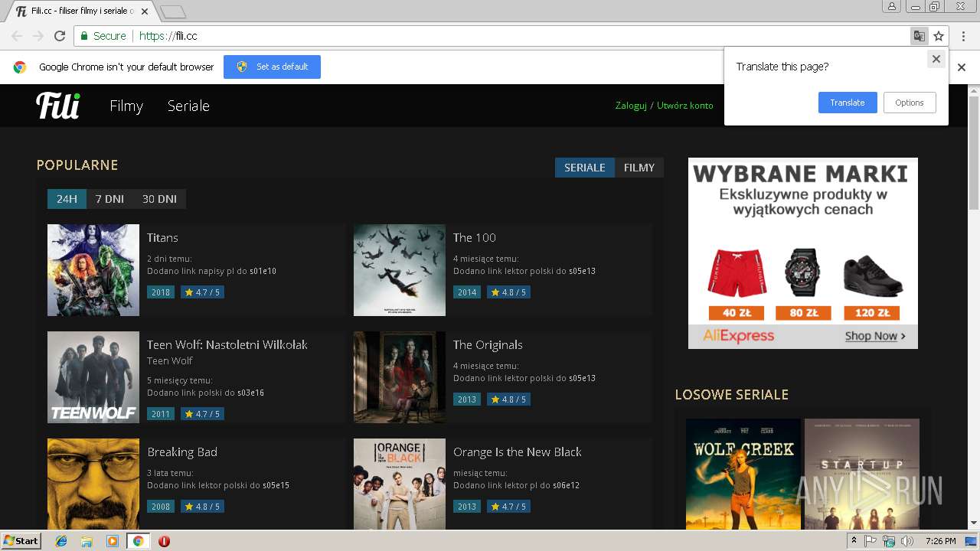Click the Chrome user profile icon

[x=892, y=7]
